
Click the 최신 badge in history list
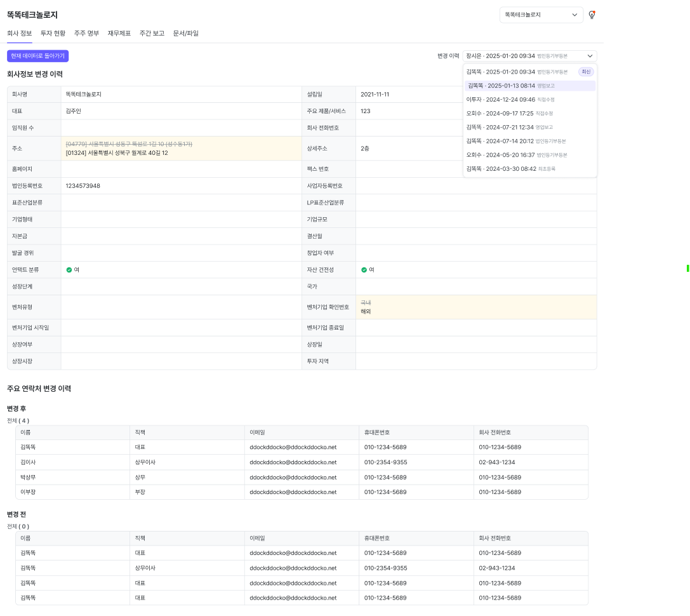click(x=586, y=72)
